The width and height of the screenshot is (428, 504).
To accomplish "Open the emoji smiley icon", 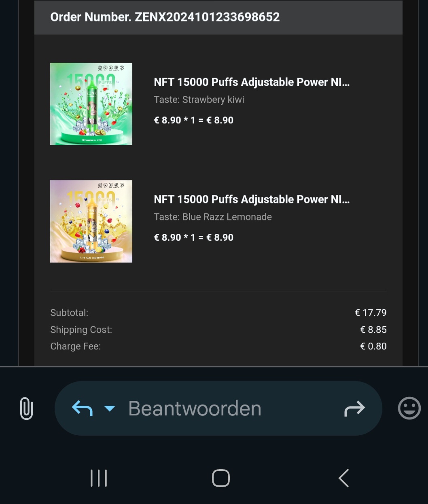I will pyautogui.click(x=409, y=409).
